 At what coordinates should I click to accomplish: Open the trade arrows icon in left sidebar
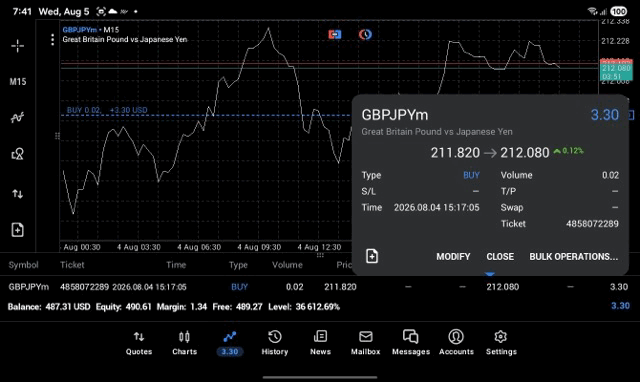click(x=18, y=193)
